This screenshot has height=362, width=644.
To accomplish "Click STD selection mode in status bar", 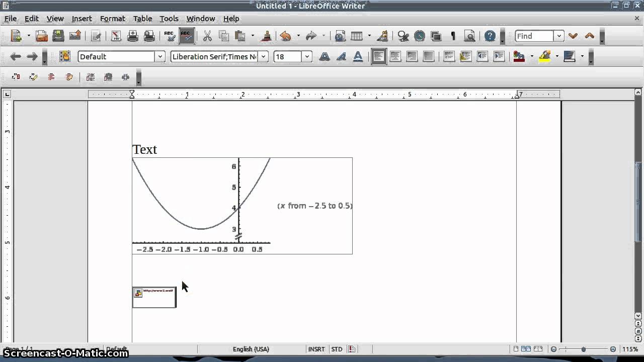I will [x=337, y=349].
